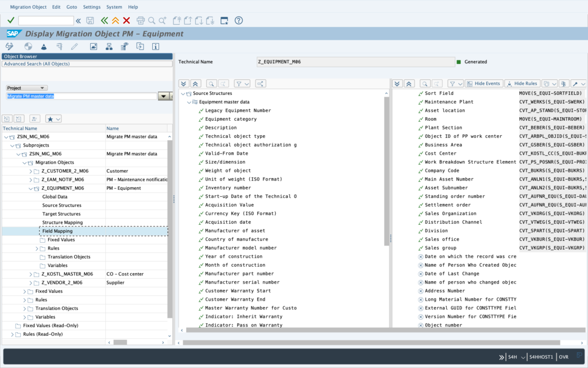Click the Information i icon
Image resolution: width=588 pixels, height=368 pixels.
point(156,47)
